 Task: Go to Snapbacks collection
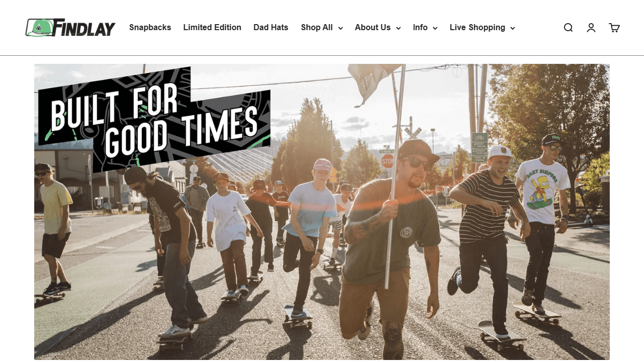pyautogui.click(x=150, y=28)
